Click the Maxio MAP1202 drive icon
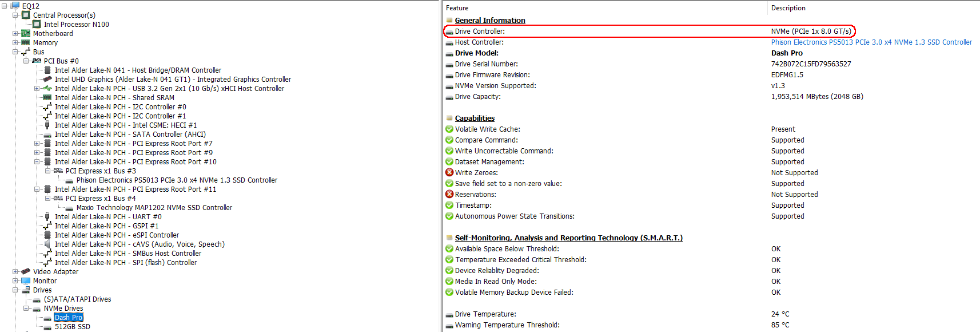Image resolution: width=980 pixels, height=332 pixels. (69, 208)
